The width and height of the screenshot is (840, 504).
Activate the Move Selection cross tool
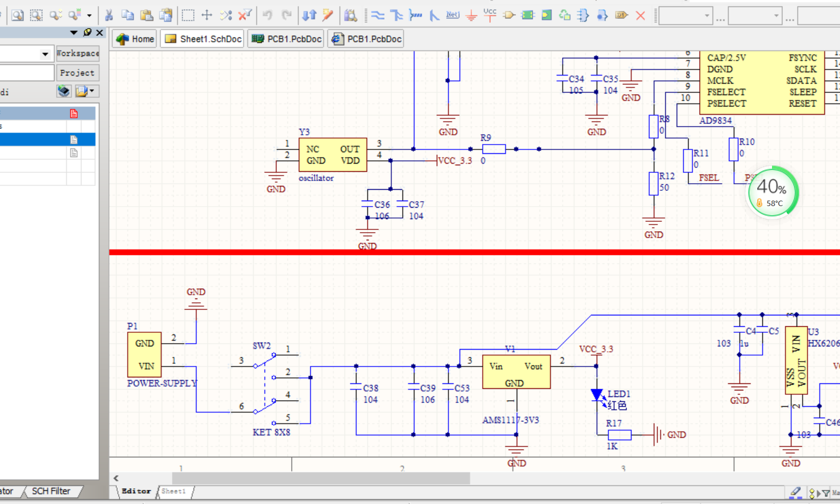click(x=207, y=15)
